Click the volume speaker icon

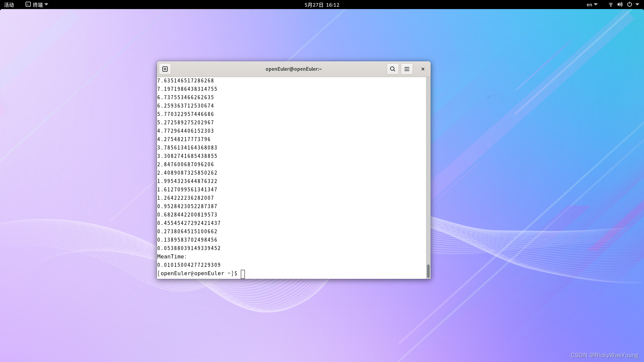click(x=620, y=5)
